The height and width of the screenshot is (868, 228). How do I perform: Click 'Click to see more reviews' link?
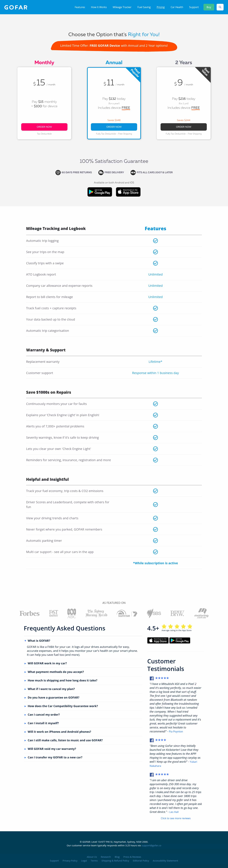pyautogui.click(x=175, y=818)
